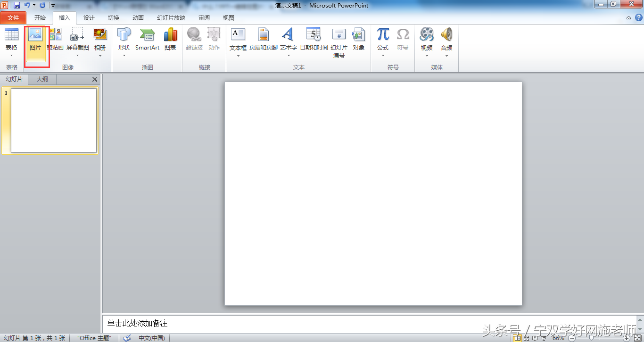Click the spell check status icon
Viewport: 644px width, 342px height.
(x=127, y=338)
